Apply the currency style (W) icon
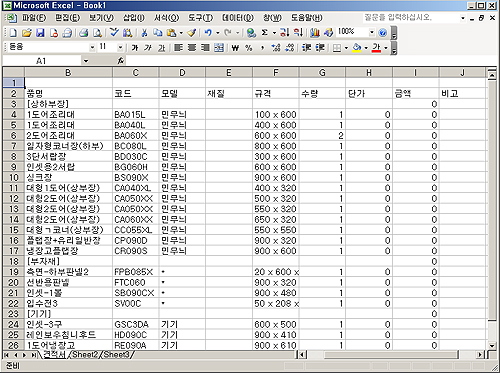Viewport: 500px width, 373px height. tap(235, 48)
